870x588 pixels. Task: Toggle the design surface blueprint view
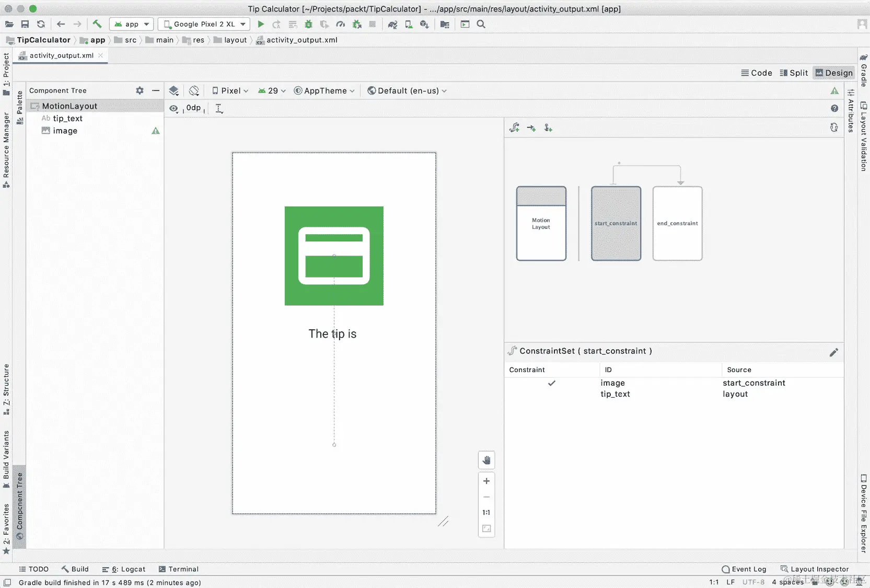pos(174,90)
